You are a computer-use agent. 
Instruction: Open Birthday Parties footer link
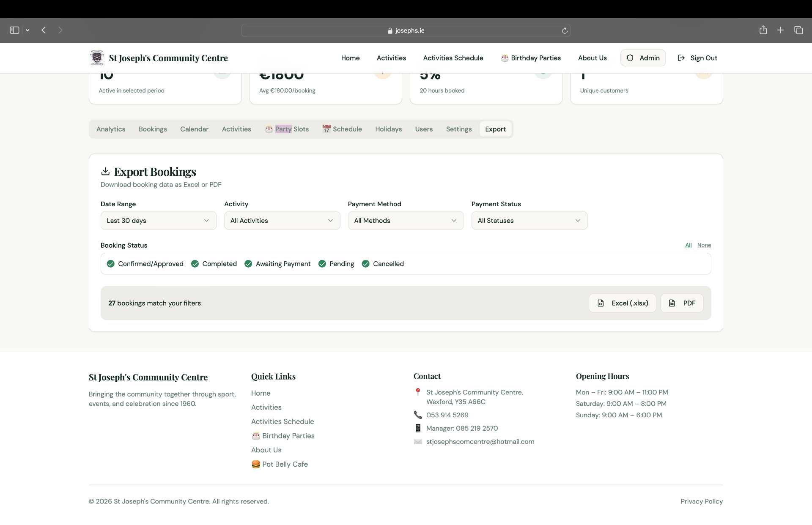(x=283, y=436)
